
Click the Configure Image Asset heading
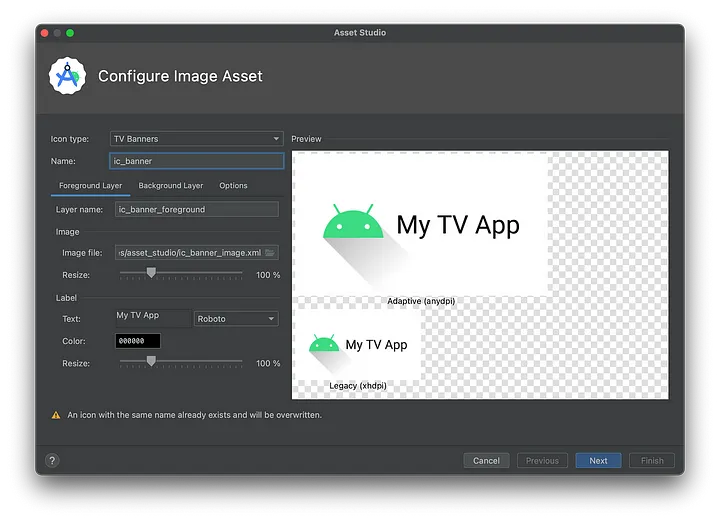[x=180, y=76]
